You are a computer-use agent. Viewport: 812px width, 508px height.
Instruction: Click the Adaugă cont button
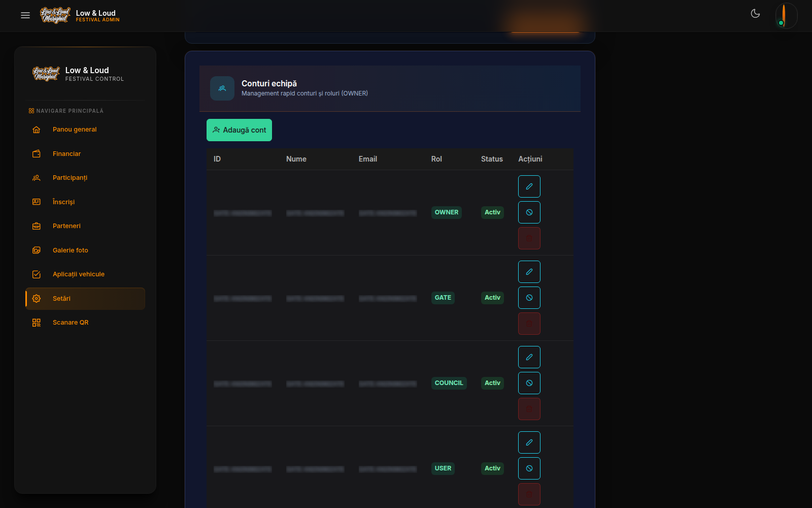click(239, 130)
